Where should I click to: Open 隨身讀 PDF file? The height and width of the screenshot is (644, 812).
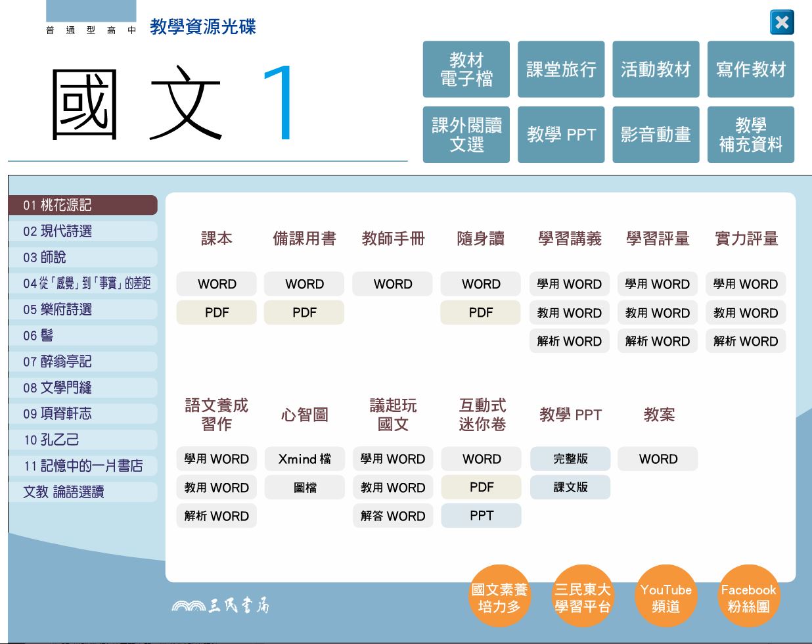coord(481,312)
